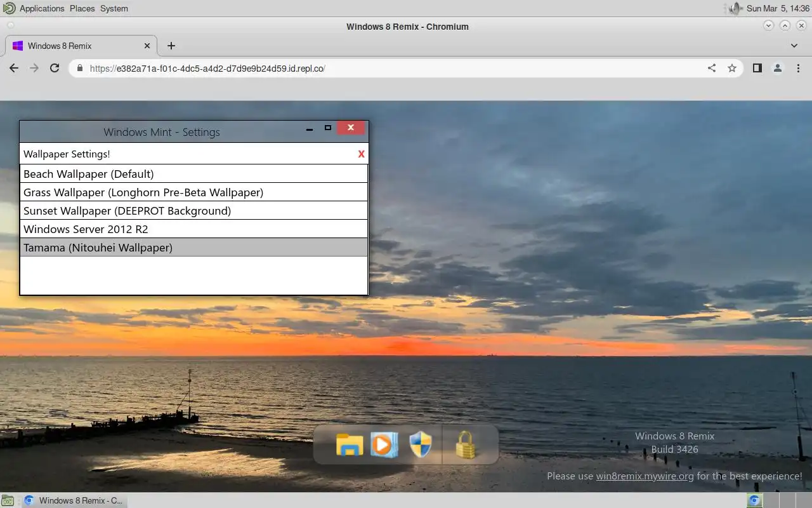
Task: Open the Places menu
Action: tap(82, 8)
